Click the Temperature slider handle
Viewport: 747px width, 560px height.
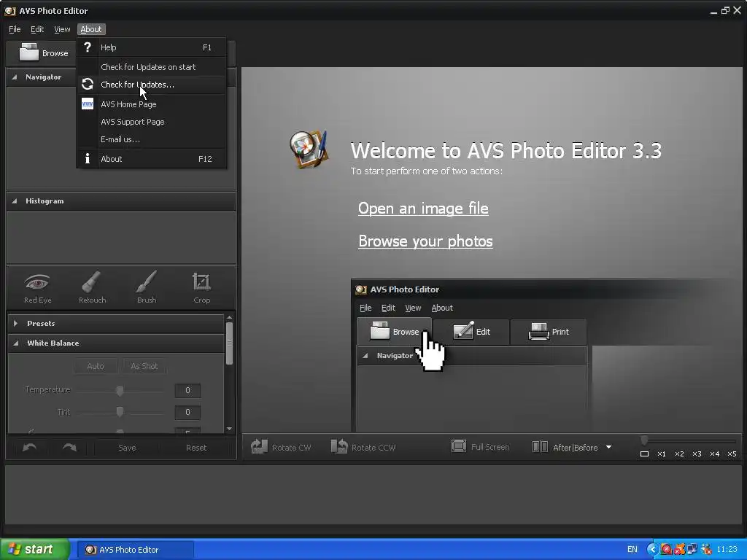pos(120,391)
